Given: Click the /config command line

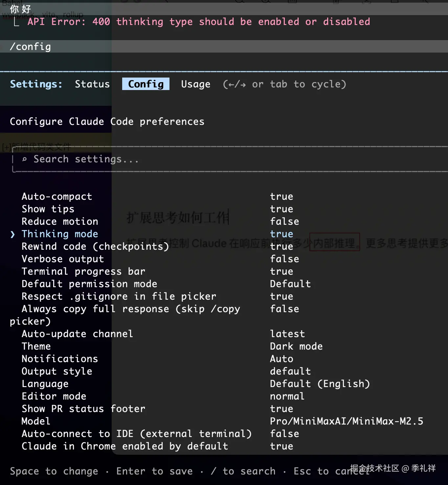Looking at the screenshot, I should pyautogui.click(x=30, y=47).
